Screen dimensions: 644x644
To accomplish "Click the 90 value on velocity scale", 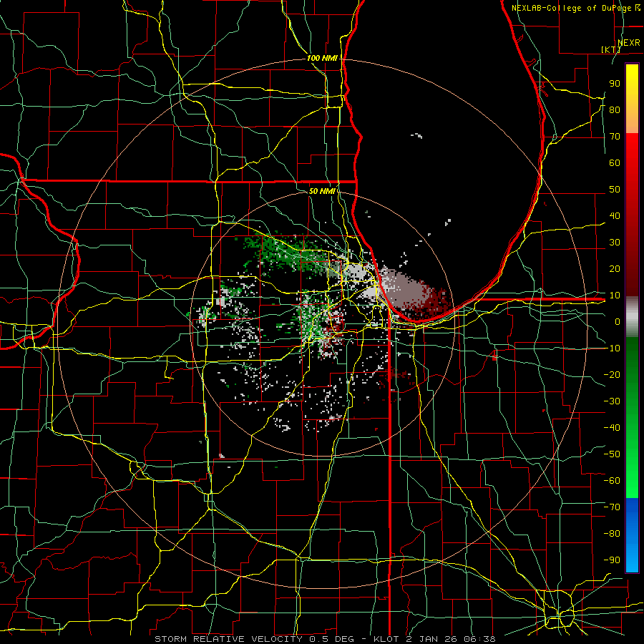I will (x=615, y=84).
